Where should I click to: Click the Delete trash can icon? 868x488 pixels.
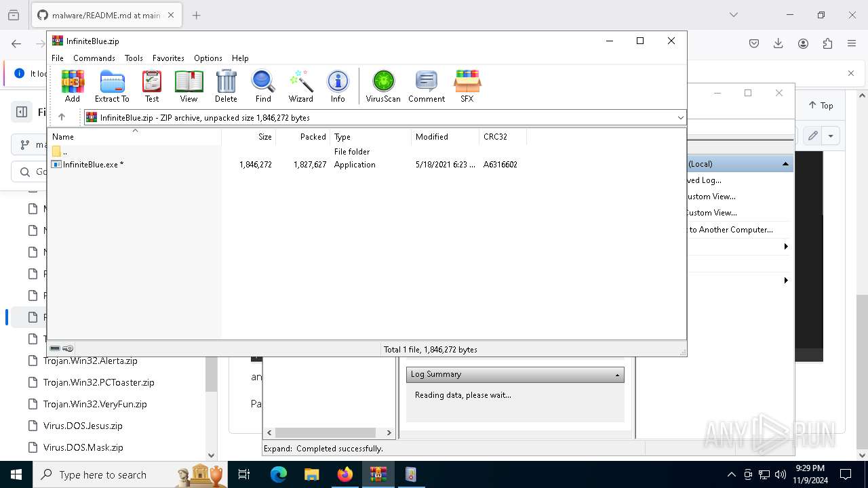(x=226, y=86)
